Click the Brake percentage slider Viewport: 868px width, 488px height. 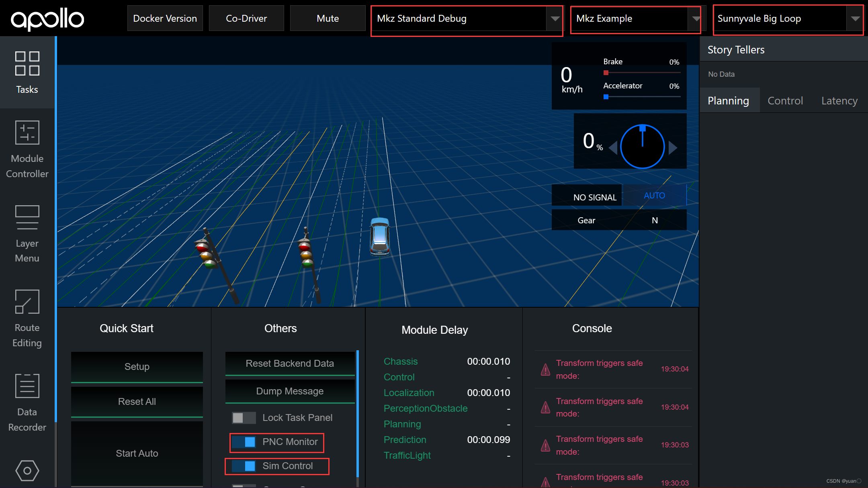point(642,73)
